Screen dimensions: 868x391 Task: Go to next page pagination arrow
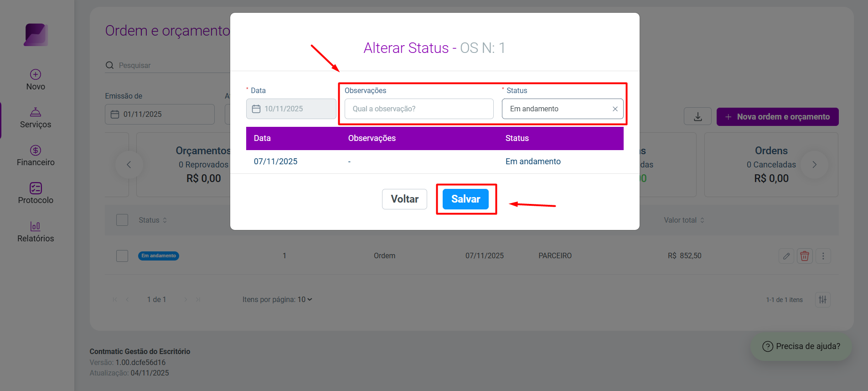click(x=186, y=300)
